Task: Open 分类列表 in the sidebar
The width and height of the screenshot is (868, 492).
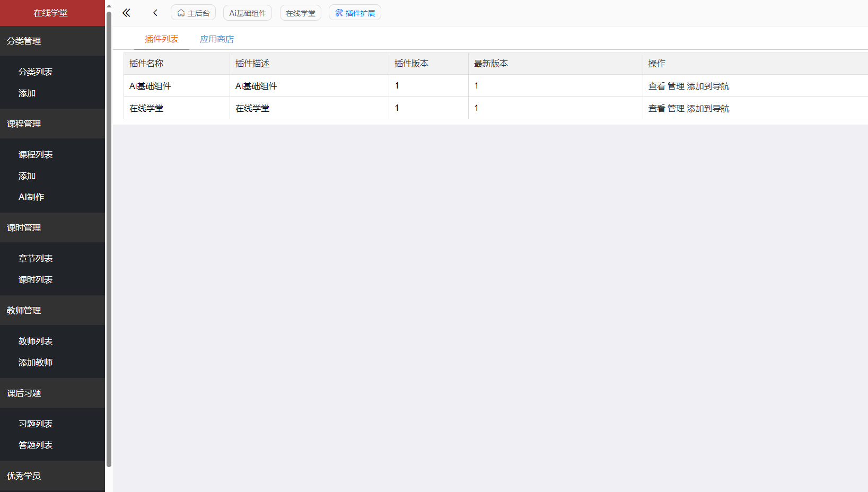Action: [x=36, y=71]
